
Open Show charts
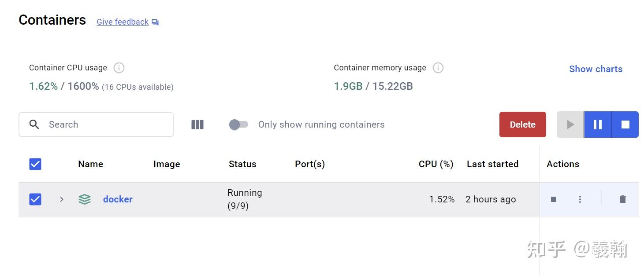click(x=596, y=69)
